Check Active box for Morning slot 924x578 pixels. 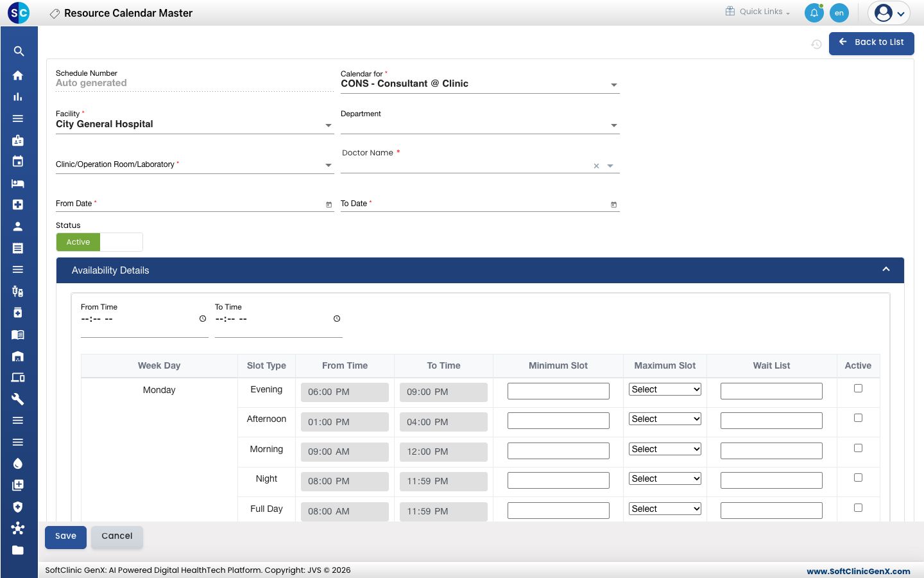858,448
